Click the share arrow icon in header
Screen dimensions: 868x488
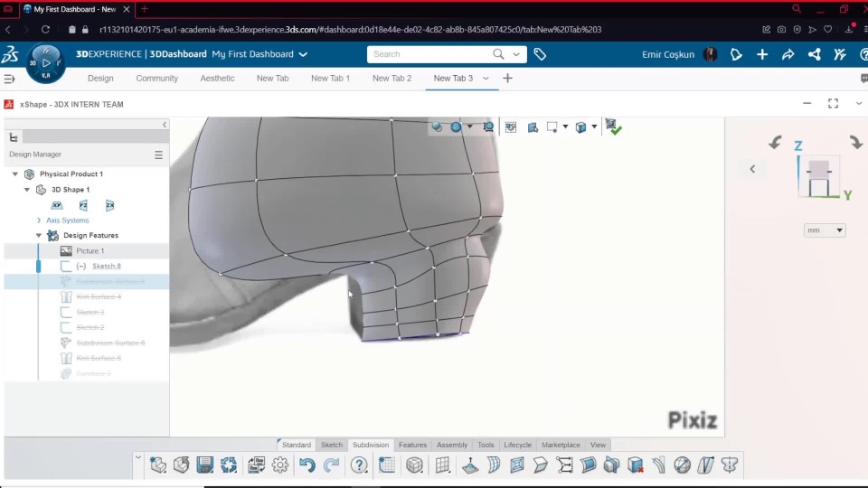788,54
